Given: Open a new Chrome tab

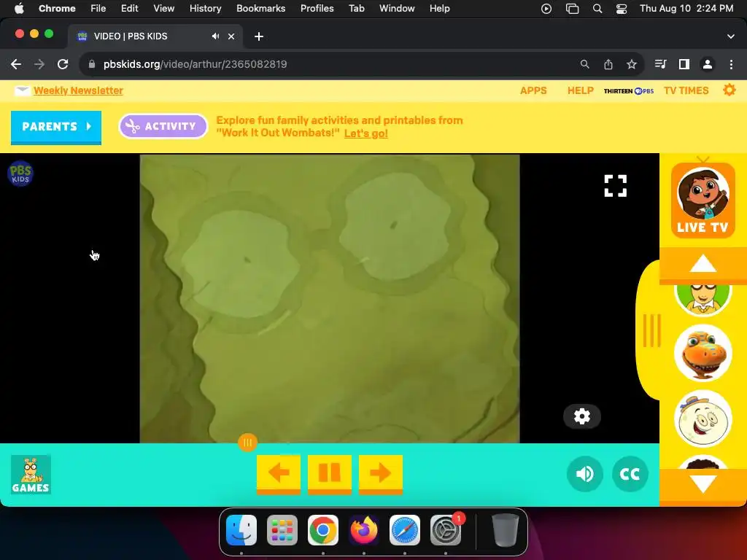Looking at the screenshot, I should (259, 36).
